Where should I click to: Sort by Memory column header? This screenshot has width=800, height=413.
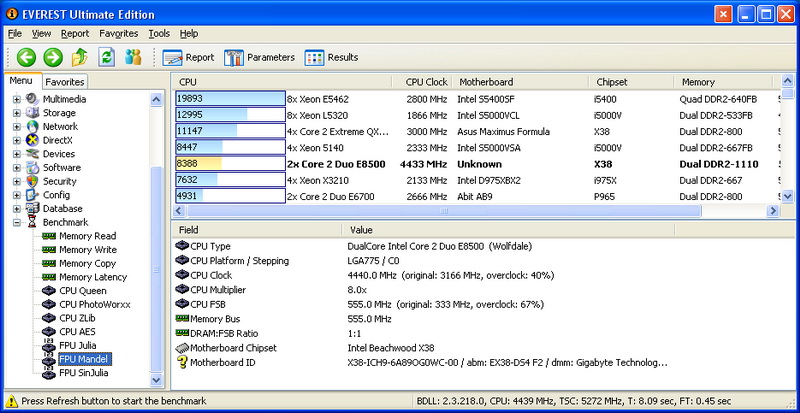(723, 82)
